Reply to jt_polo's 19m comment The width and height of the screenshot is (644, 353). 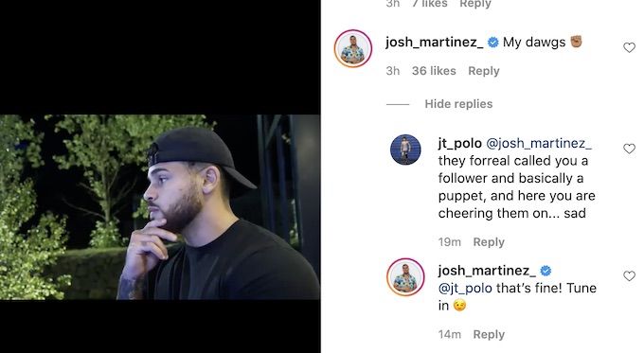pyautogui.click(x=489, y=242)
